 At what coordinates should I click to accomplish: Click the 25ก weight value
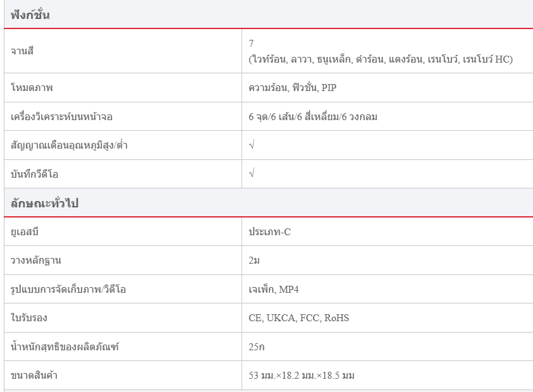256,346
